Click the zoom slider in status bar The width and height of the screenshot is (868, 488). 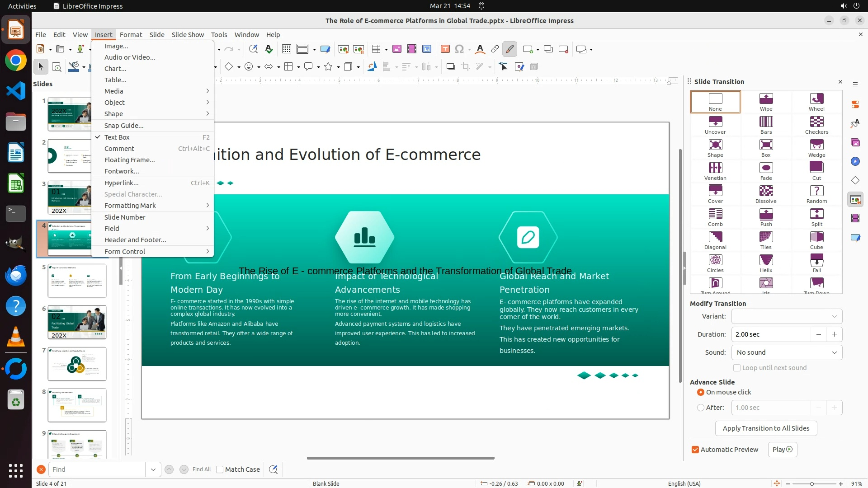812,484
